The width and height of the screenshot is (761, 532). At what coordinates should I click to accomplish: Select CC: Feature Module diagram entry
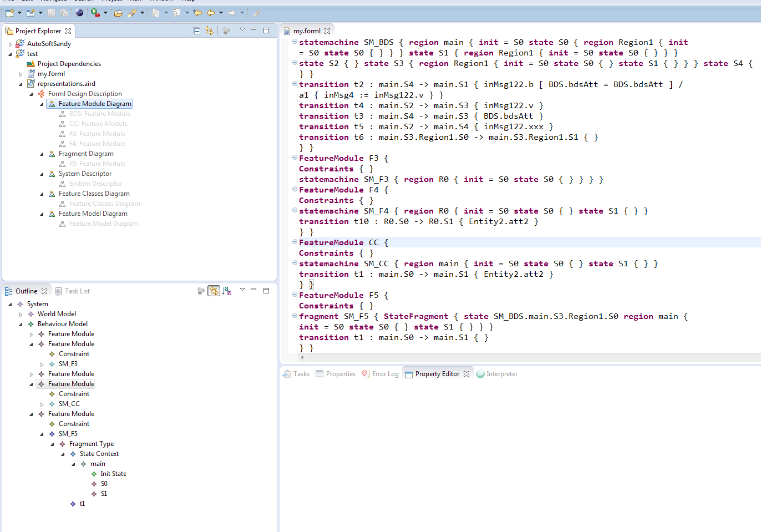click(x=98, y=124)
